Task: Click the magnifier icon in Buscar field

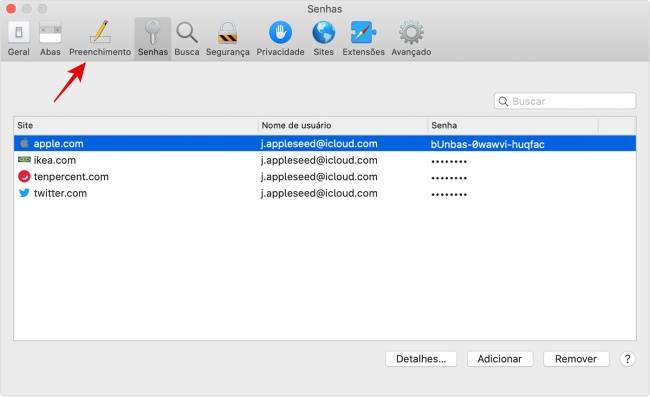Action: point(503,101)
